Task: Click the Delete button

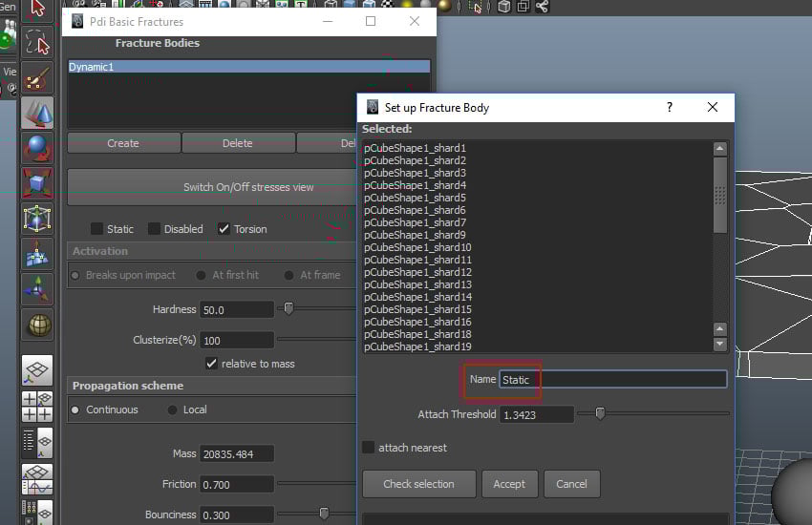Action: [x=238, y=143]
